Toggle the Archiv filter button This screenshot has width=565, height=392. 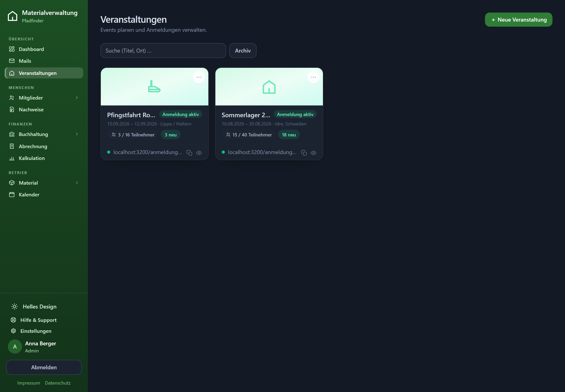tap(243, 51)
